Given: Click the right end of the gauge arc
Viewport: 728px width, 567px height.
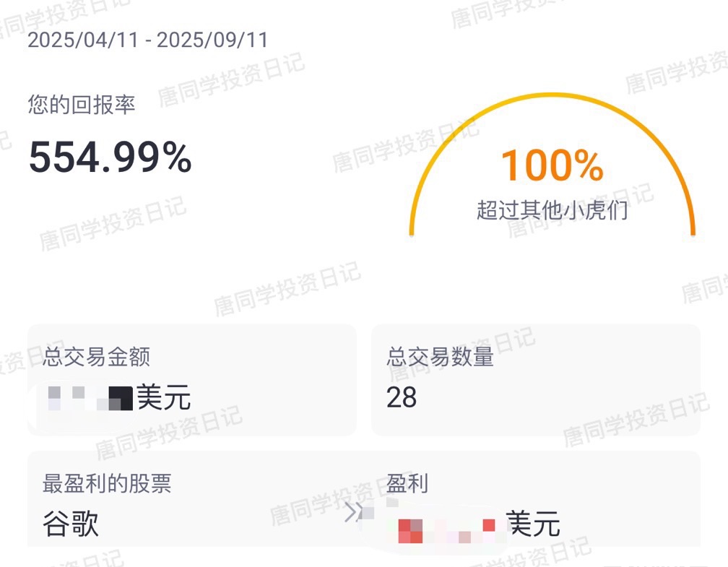Looking at the screenshot, I should 693,231.
